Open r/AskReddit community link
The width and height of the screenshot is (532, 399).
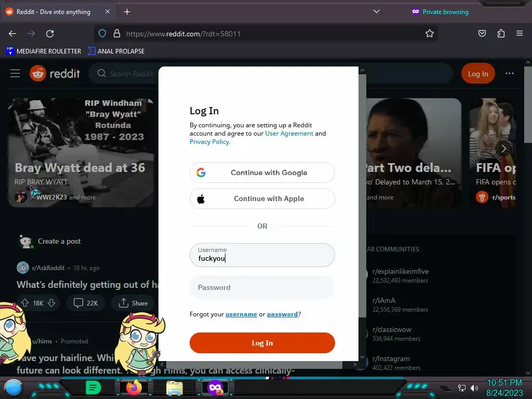48,268
